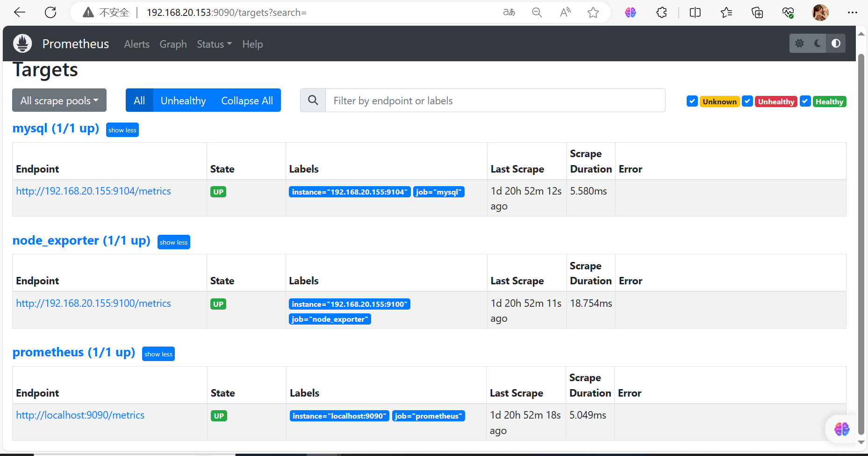The width and height of the screenshot is (868, 456).
Task: Expand the Status dropdown menu
Action: click(214, 44)
